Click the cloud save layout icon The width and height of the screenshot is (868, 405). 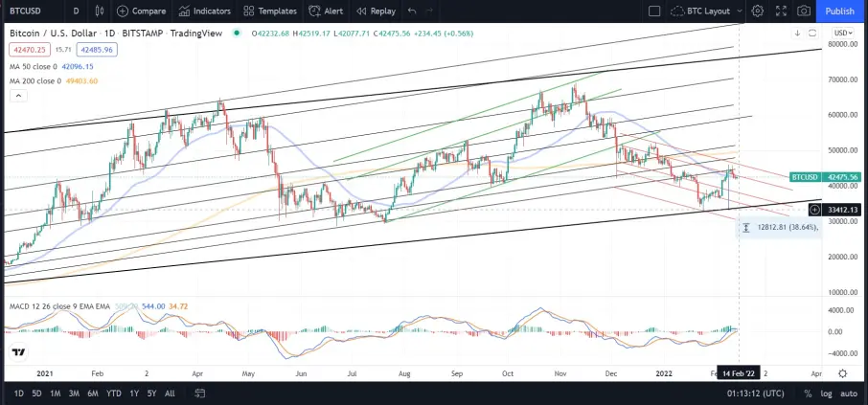677,11
